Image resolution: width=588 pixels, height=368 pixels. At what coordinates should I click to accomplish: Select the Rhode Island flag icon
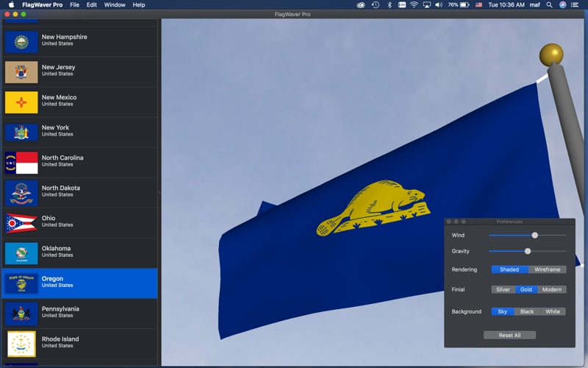click(21, 344)
